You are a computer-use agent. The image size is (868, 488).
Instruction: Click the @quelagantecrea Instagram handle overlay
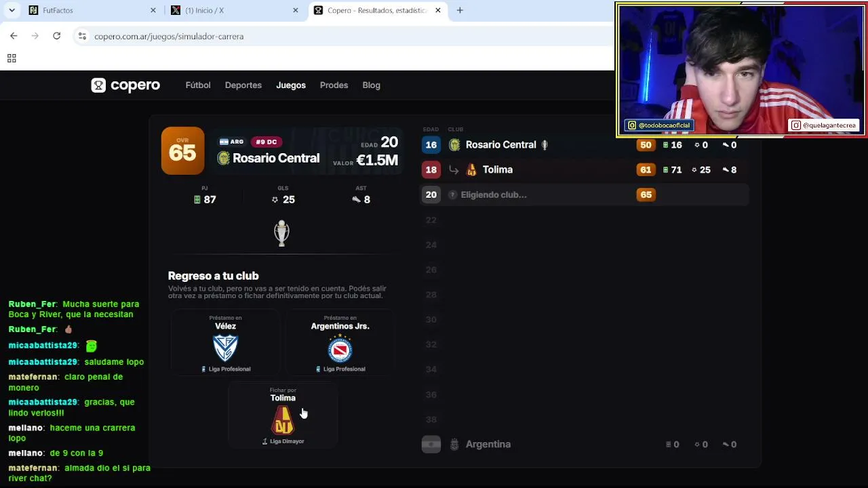click(824, 125)
